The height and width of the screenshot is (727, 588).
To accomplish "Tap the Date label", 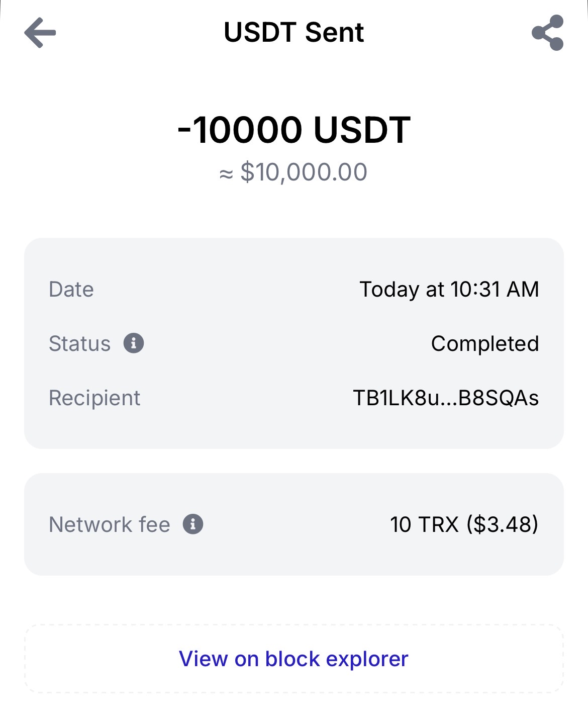I will (71, 290).
